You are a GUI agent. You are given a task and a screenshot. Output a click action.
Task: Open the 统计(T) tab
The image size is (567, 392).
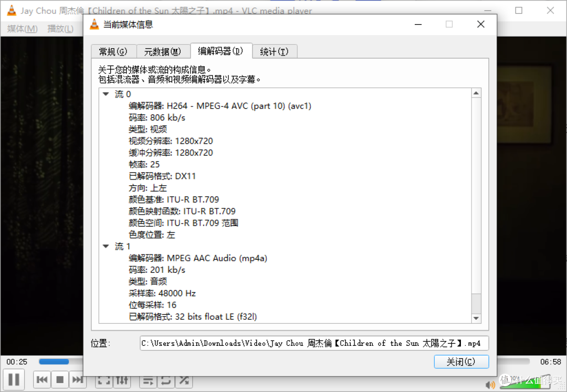(x=275, y=51)
